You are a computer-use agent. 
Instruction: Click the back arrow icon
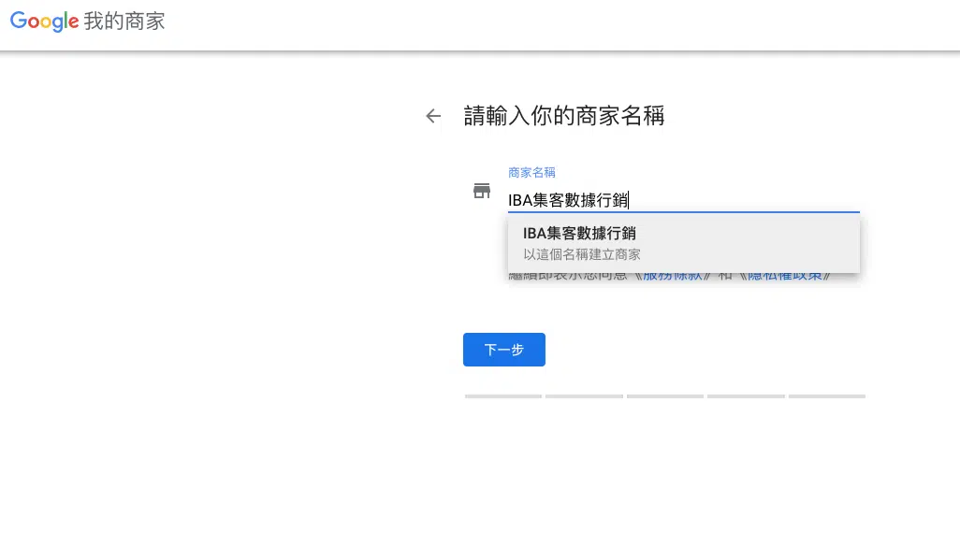[433, 116]
